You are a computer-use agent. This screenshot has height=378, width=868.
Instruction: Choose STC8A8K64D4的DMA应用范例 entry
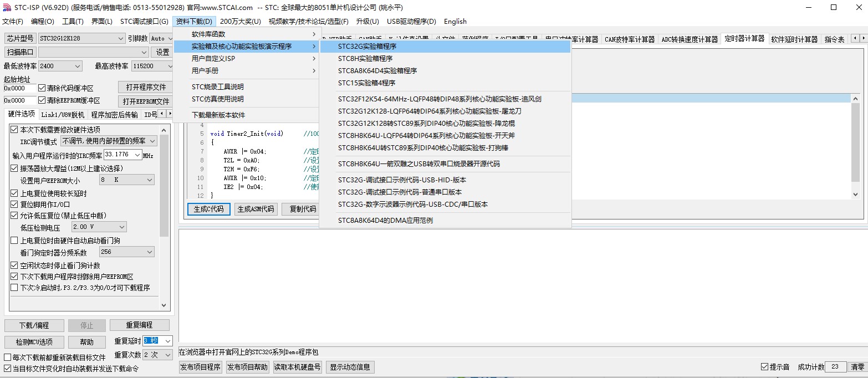click(x=445, y=221)
